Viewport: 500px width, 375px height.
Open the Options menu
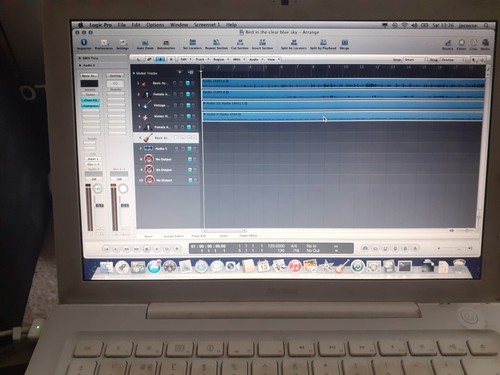pos(155,25)
